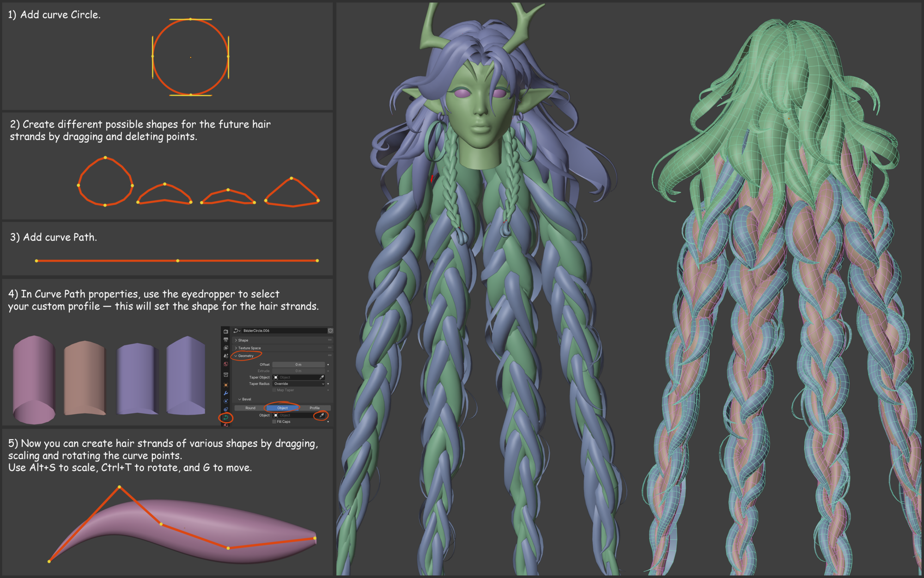Open the Tool properties tab icon

[226, 332]
